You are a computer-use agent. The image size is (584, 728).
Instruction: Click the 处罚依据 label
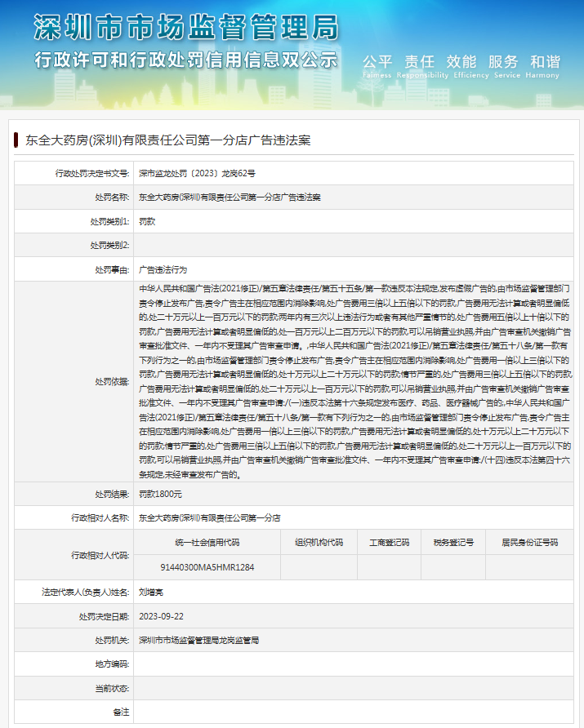point(112,382)
